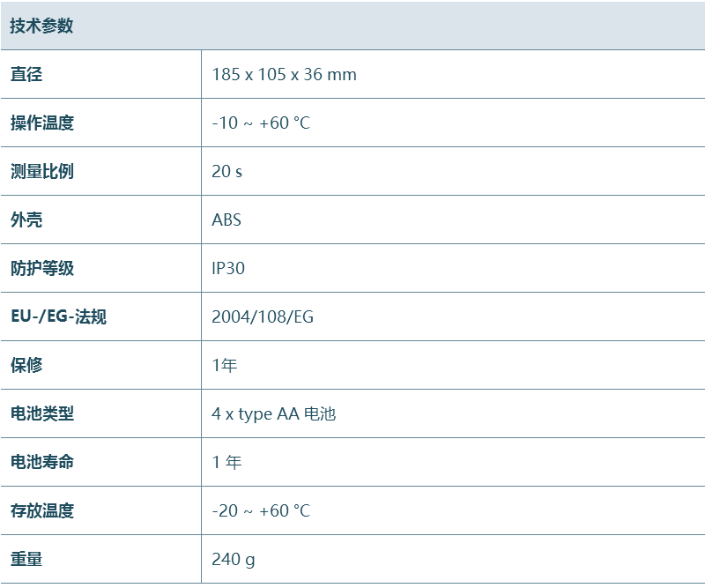Select the 4 x type AA 电池 value
Viewport: 705px width, 588px height.
point(273,413)
